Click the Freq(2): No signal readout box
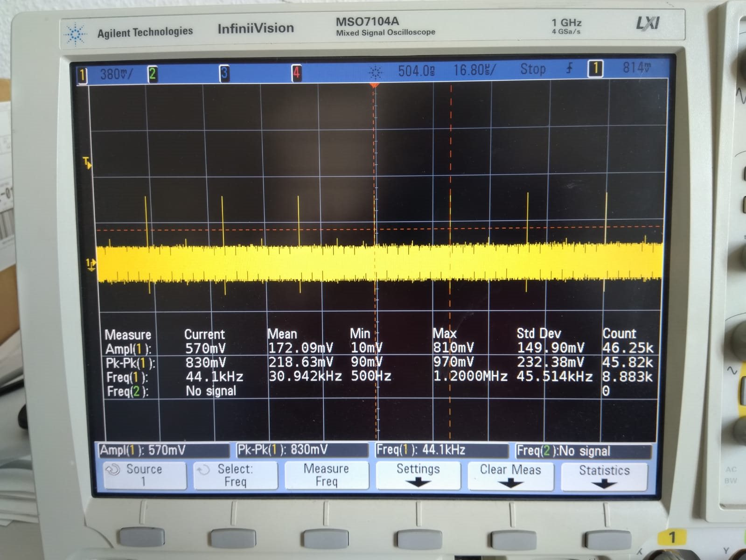The image size is (746, 560). [x=584, y=451]
